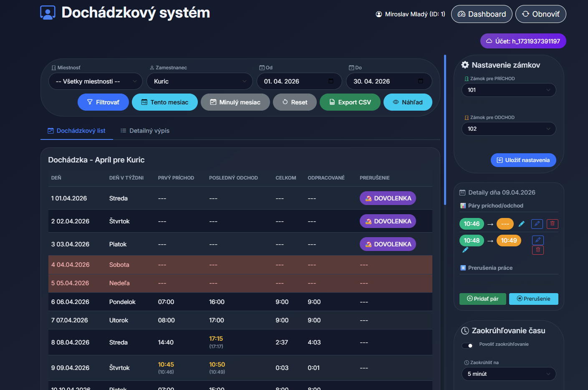588x390 pixels.
Task: Click the Dochádzkový systém logo icon
Action: click(x=48, y=13)
